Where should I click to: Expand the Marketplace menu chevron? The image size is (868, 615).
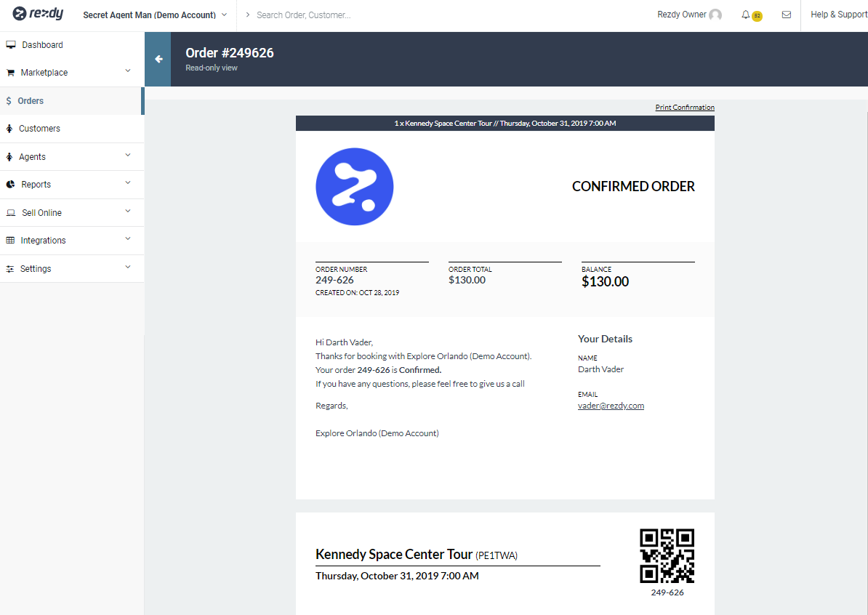click(128, 71)
